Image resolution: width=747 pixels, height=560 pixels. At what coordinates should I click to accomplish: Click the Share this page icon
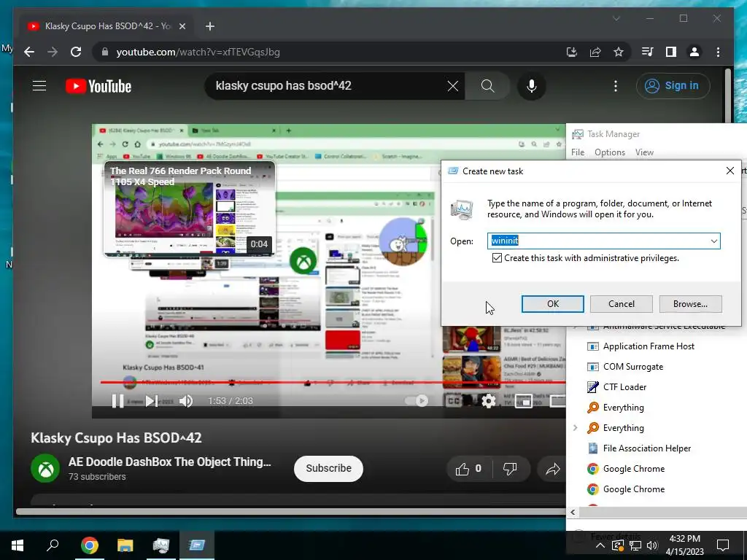click(595, 52)
